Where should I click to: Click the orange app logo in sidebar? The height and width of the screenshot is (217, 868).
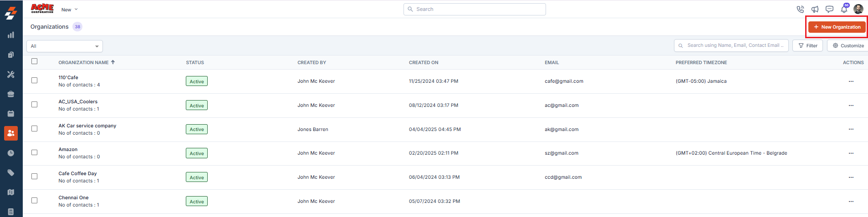click(11, 13)
